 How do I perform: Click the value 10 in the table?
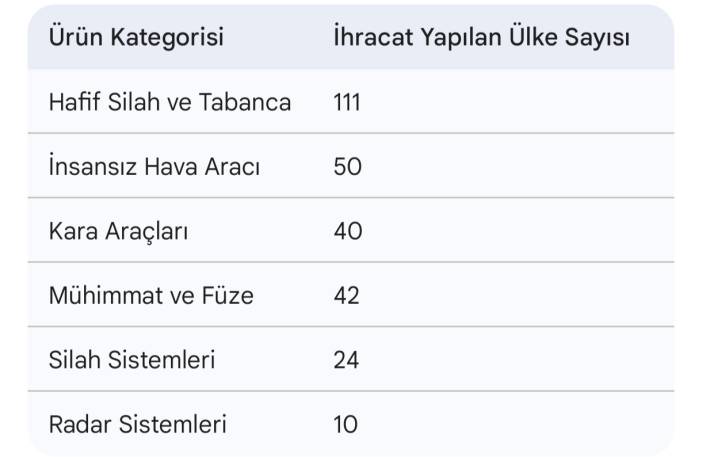click(x=346, y=425)
